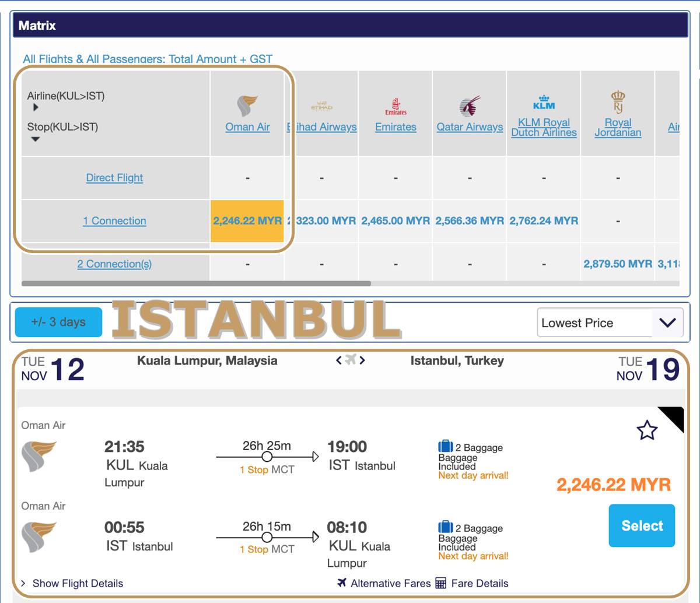Screen dimensions: 700x603
Task: Click the Oman Air logo beside the 21:35 departure
Action: (38, 456)
